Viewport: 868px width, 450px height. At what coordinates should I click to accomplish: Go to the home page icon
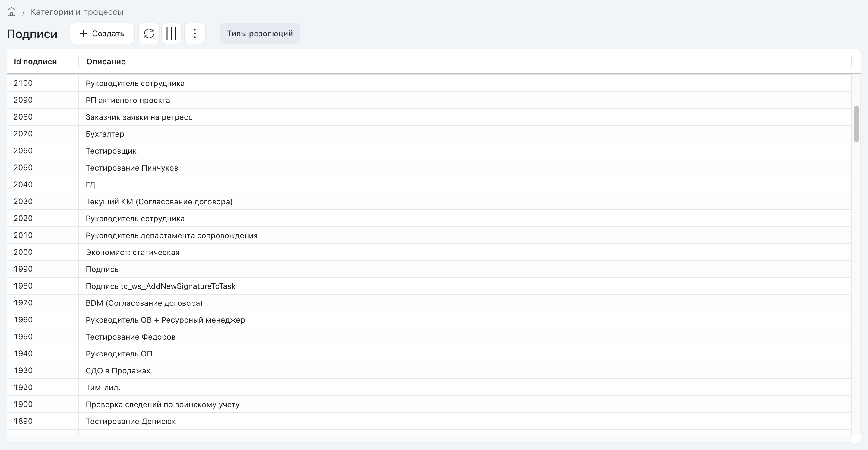point(11,12)
